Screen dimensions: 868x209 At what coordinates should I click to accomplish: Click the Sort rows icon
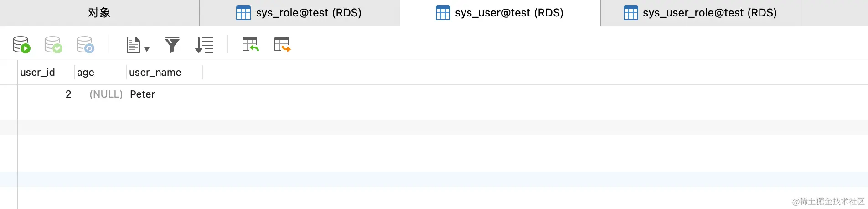(204, 45)
